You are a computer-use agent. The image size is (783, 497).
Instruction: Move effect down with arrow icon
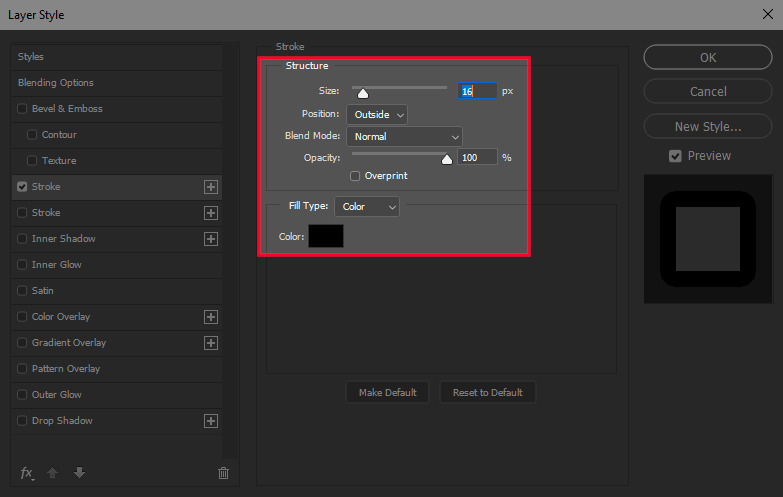tap(79, 473)
